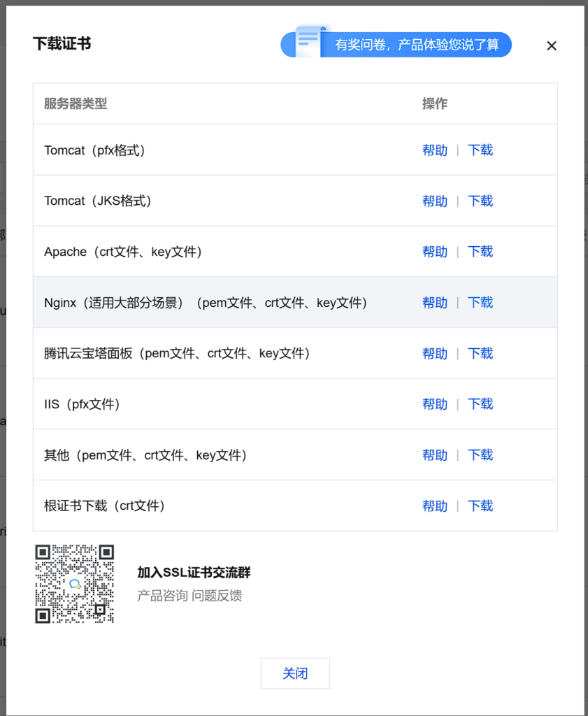This screenshot has width=588, height=716.
Task: Download the Nginx certificate files
Action: 480,302
